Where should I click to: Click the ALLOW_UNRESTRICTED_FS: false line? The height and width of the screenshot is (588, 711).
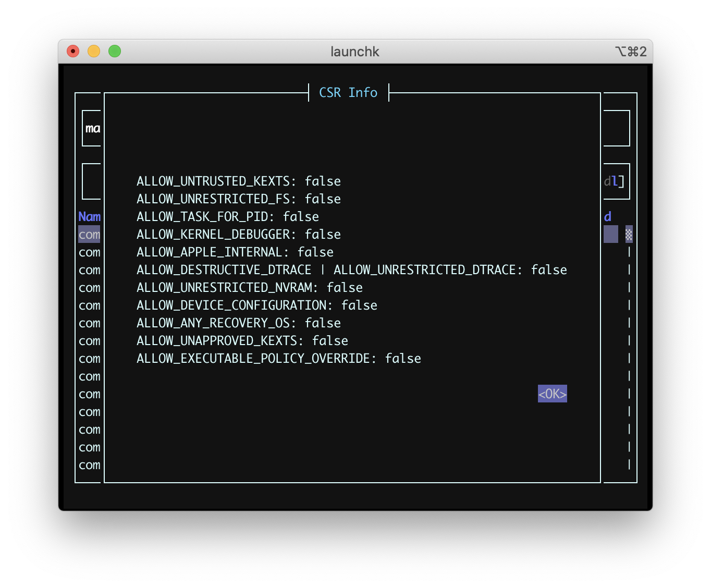tap(239, 199)
